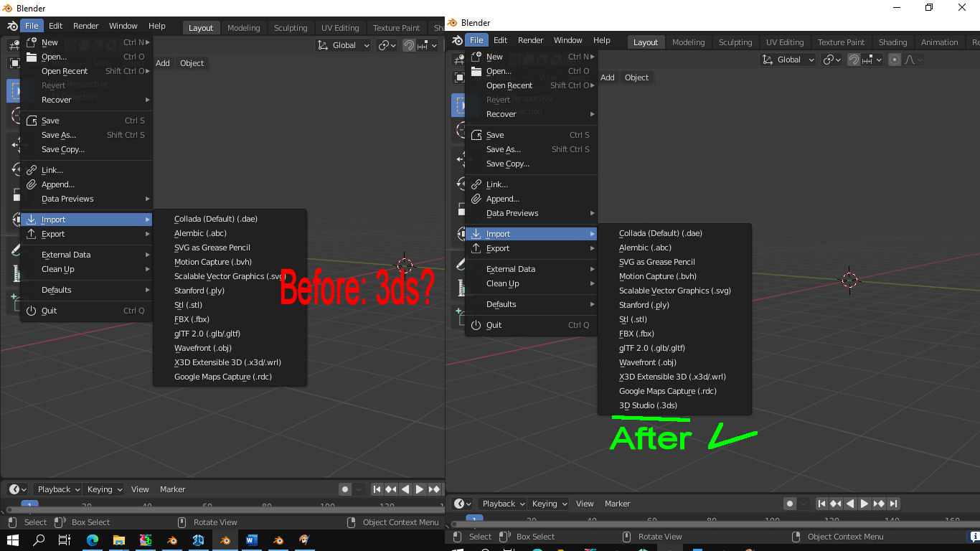Open Task View from the taskbar

[65, 540]
